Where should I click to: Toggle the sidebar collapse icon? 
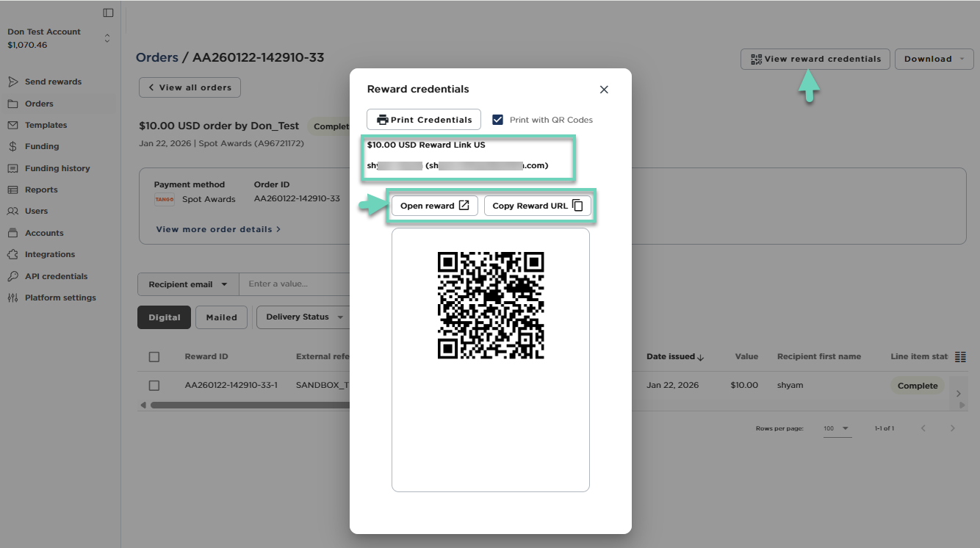coord(108,12)
